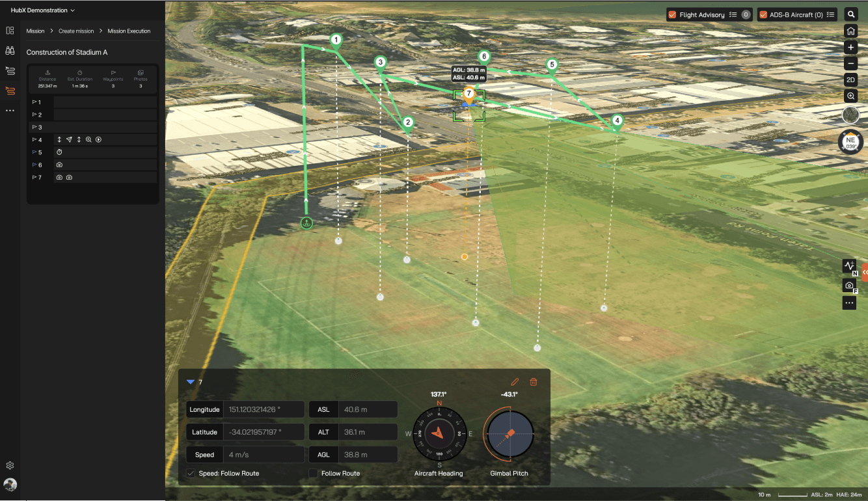Click the Aircraft Heading compass dial
Viewport: 868px width, 501px height.
[x=439, y=433]
